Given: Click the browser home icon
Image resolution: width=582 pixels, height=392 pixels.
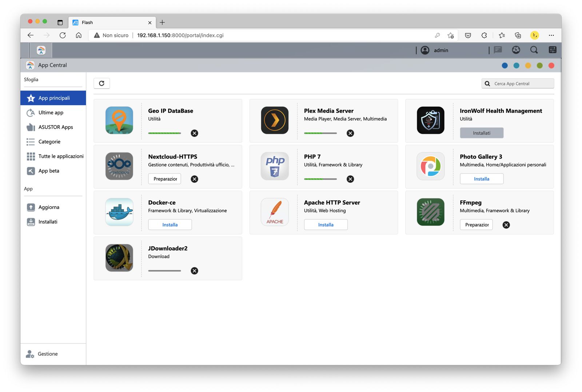Looking at the screenshot, I should pyautogui.click(x=79, y=35).
